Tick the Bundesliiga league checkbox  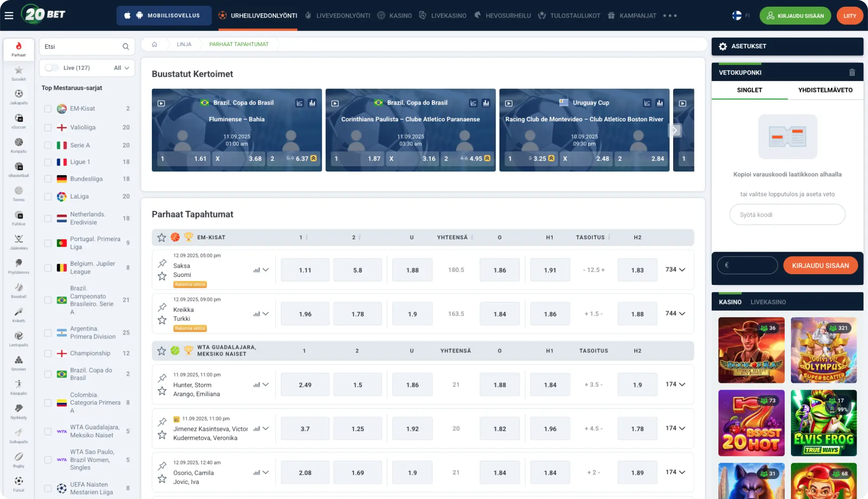[x=48, y=179]
